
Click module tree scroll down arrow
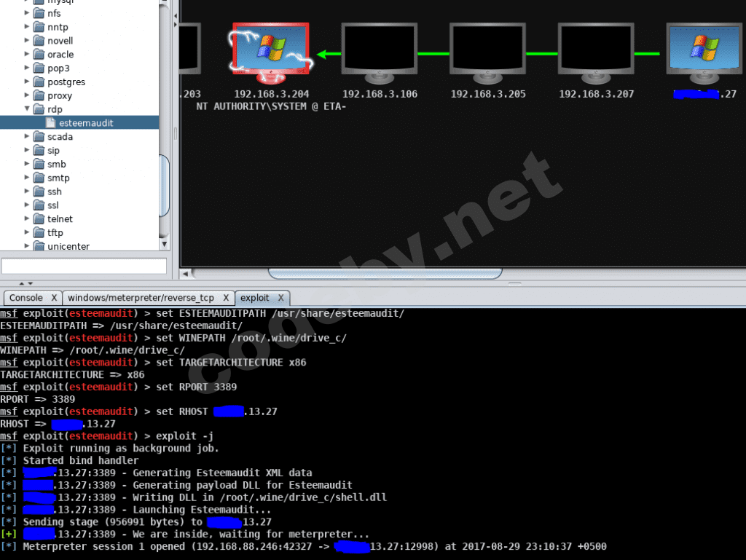(x=164, y=245)
